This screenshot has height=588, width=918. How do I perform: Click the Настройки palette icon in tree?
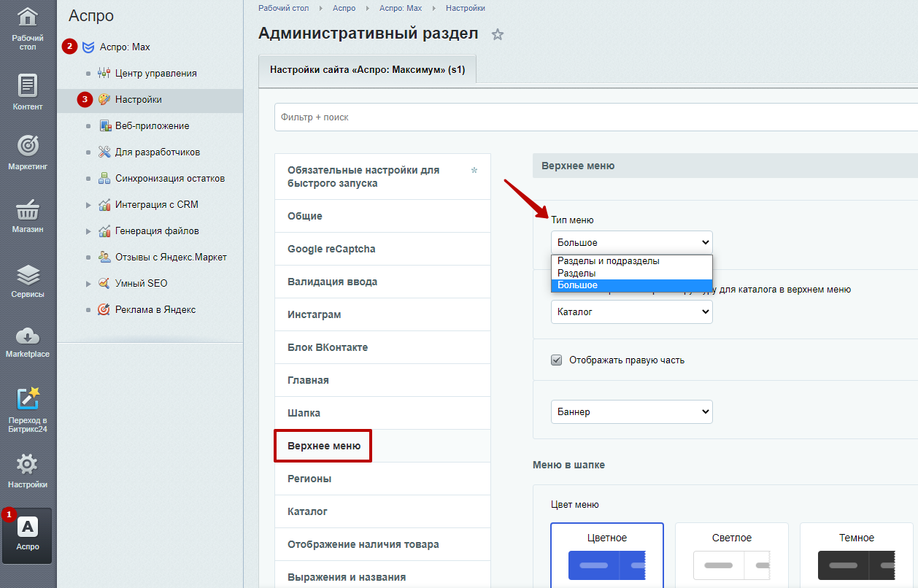(104, 99)
